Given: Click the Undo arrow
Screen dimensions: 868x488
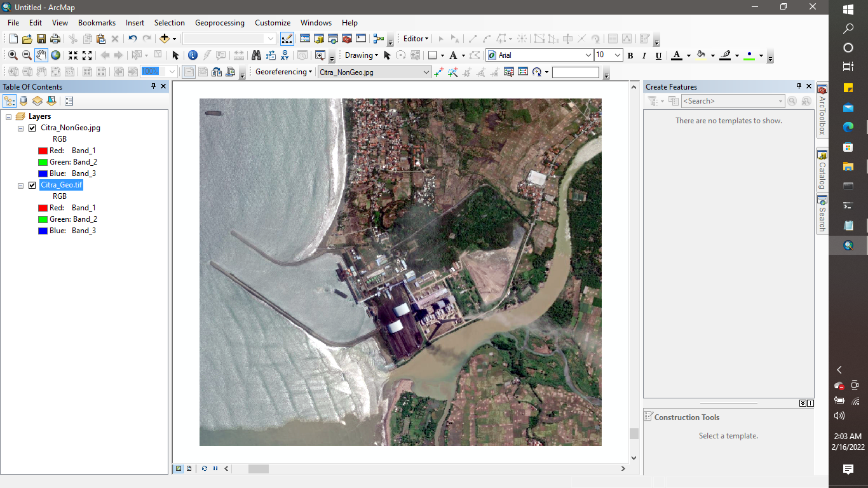Looking at the screenshot, I should (x=132, y=39).
